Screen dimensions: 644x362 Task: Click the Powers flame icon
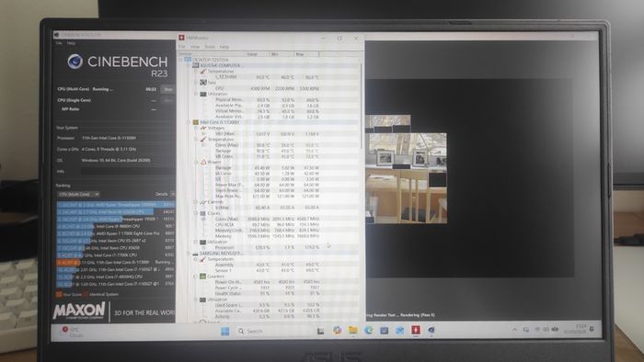[203, 162]
